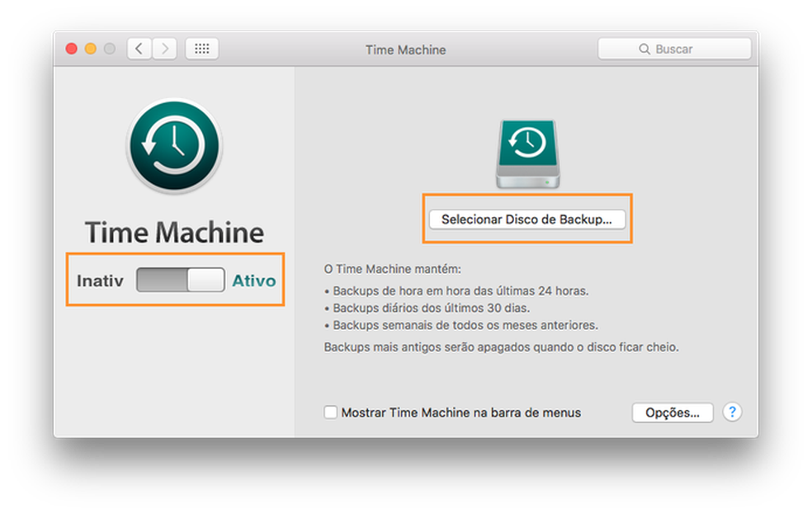Minimize window with the yellow button
812x514 pixels.
tap(91, 49)
